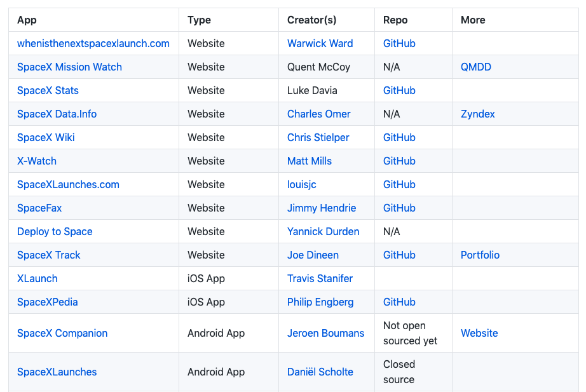The height and width of the screenshot is (392, 586).
Task: Open Travis Stanifer's creator link
Action: pos(320,278)
